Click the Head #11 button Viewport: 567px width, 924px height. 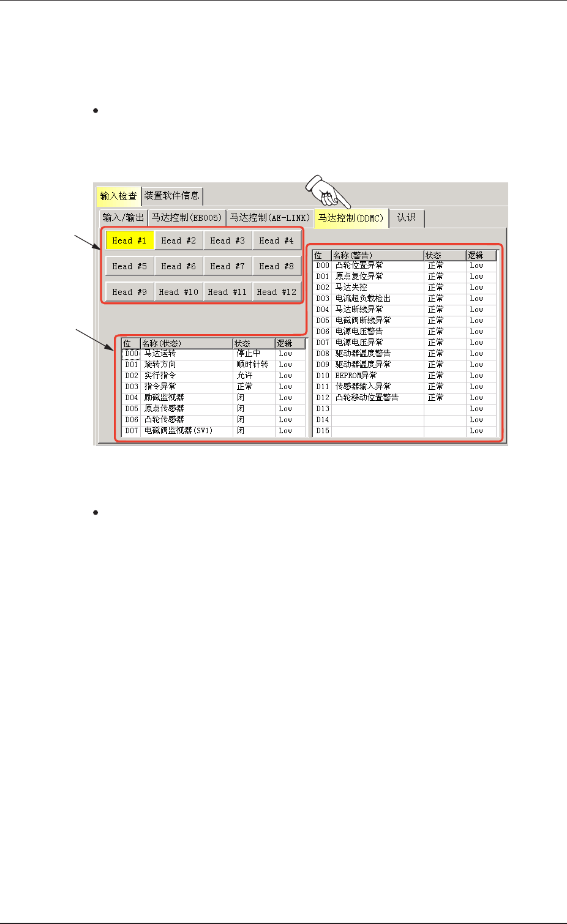click(x=228, y=292)
